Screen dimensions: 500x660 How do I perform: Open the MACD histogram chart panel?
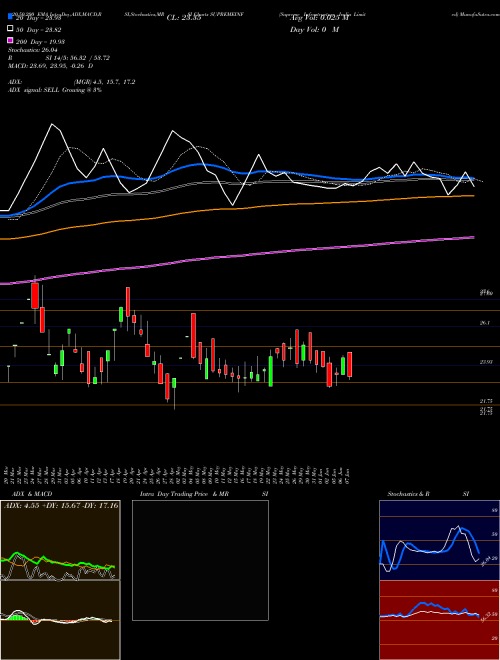pyautogui.click(x=60, y=620)
